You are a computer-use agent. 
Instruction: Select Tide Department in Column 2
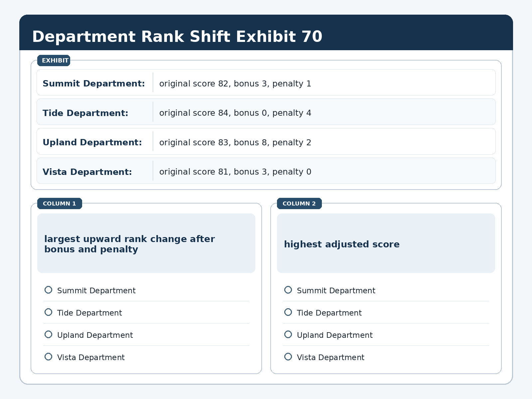(288, 312)
